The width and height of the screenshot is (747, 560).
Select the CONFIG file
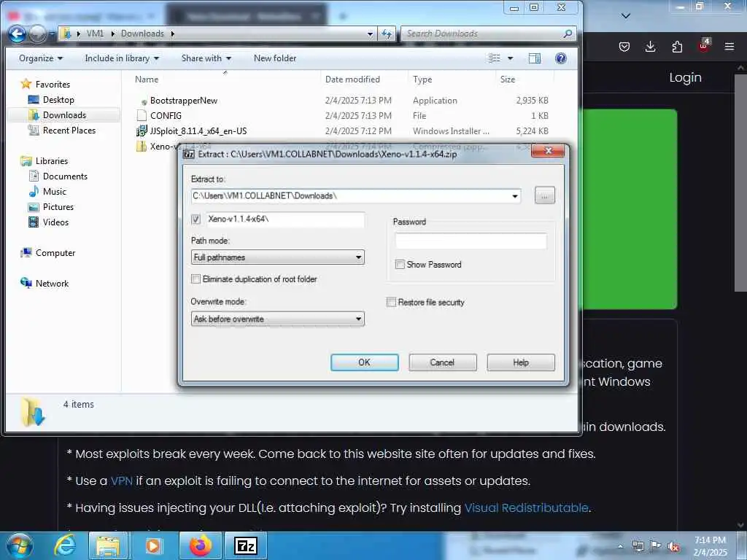pyautogui.click(x=166, y=116)
